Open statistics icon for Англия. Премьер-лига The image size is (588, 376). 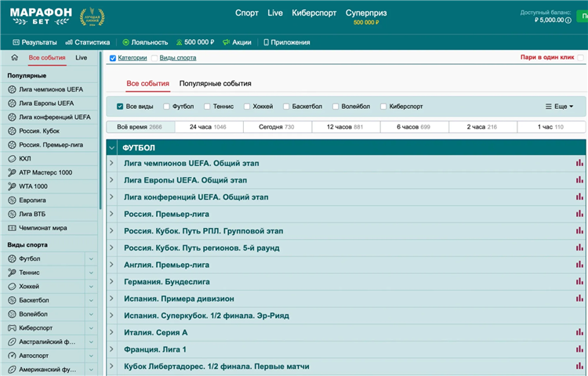(x=579, y=265)
